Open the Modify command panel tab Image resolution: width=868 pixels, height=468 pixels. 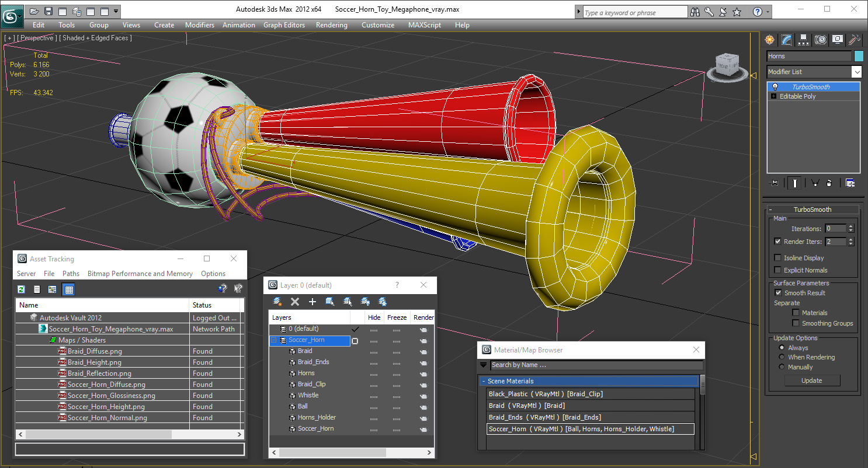point(787,40)
